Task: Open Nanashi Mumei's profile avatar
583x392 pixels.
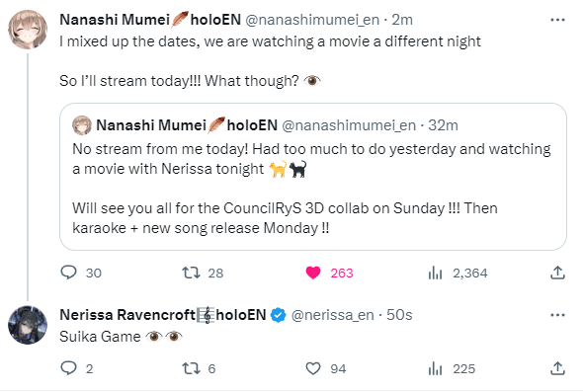Action: [28, 30]
